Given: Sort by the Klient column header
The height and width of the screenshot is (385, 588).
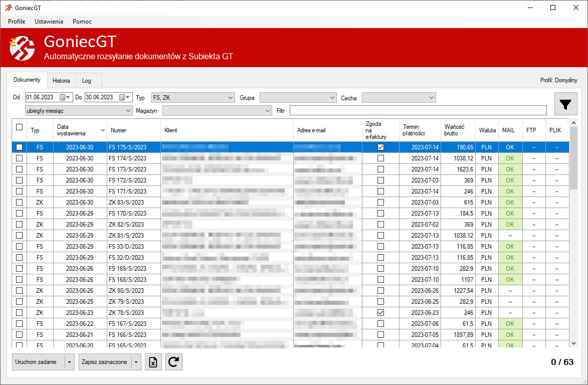Looking at the screenshot, I should pyautogui.click(x=227, y=130).
